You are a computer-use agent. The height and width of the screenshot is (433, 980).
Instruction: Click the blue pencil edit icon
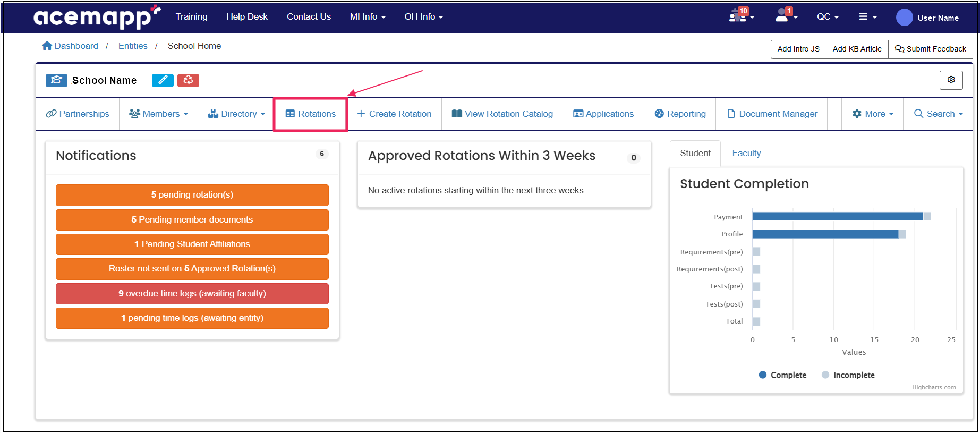pyautogui.click(x=163, y=80)
